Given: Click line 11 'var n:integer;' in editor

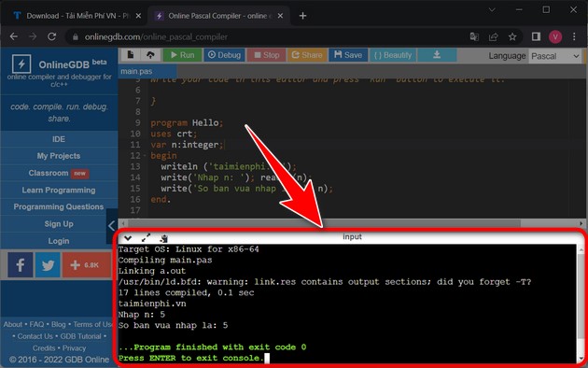Looking at the screenshot, I should pyautogui.click(x=187, y=145).
